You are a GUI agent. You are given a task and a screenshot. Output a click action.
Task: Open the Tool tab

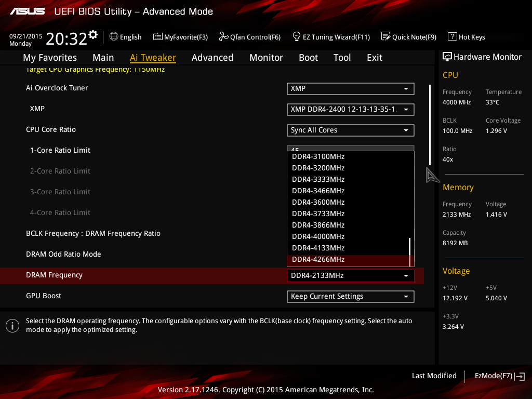click(342, 58)
